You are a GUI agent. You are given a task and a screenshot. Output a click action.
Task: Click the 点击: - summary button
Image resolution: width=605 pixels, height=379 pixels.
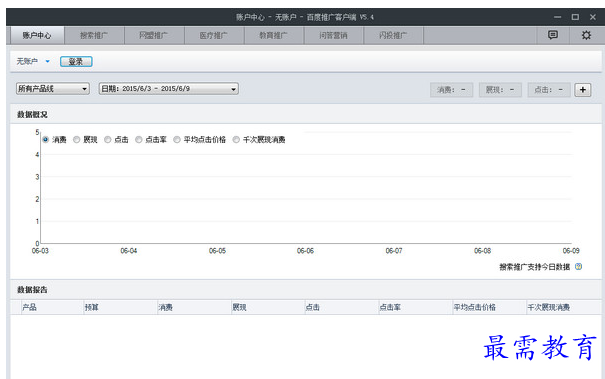[x=549, y=90]
